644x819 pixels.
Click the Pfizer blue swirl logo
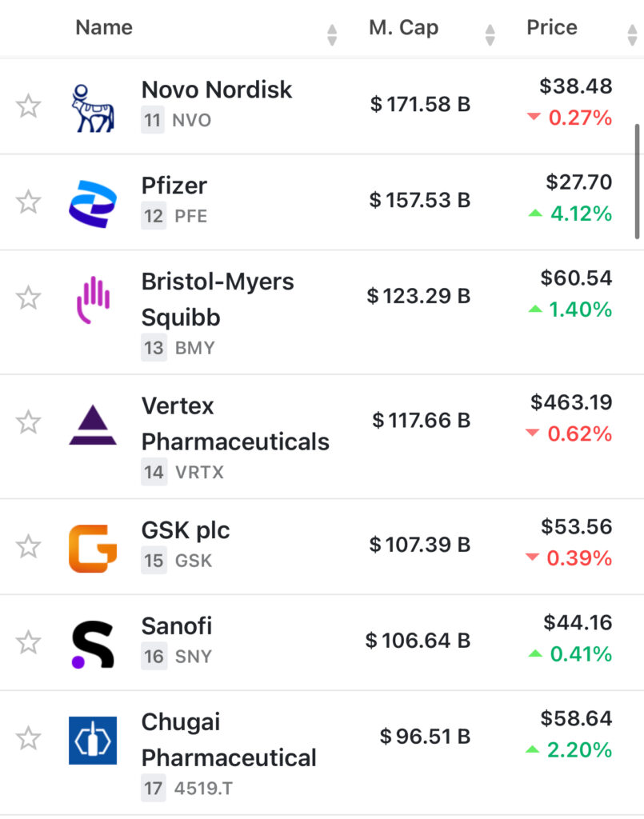[92, 203]
